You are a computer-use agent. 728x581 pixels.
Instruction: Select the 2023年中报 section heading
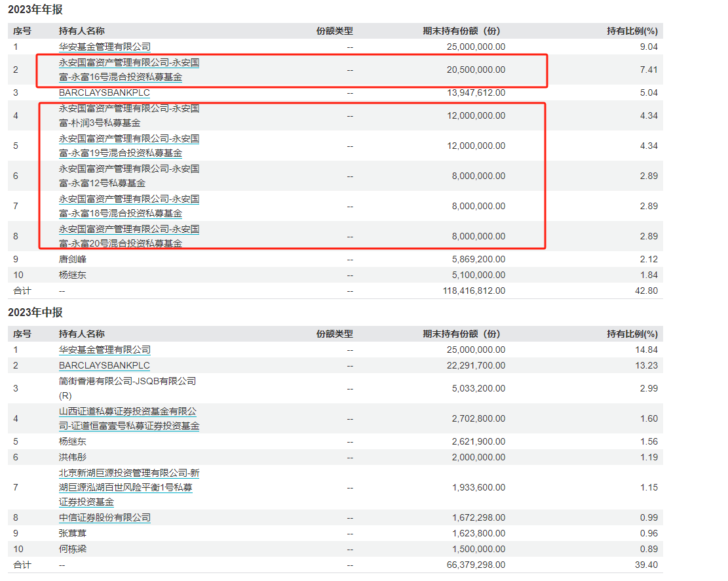tap(35, 312)
